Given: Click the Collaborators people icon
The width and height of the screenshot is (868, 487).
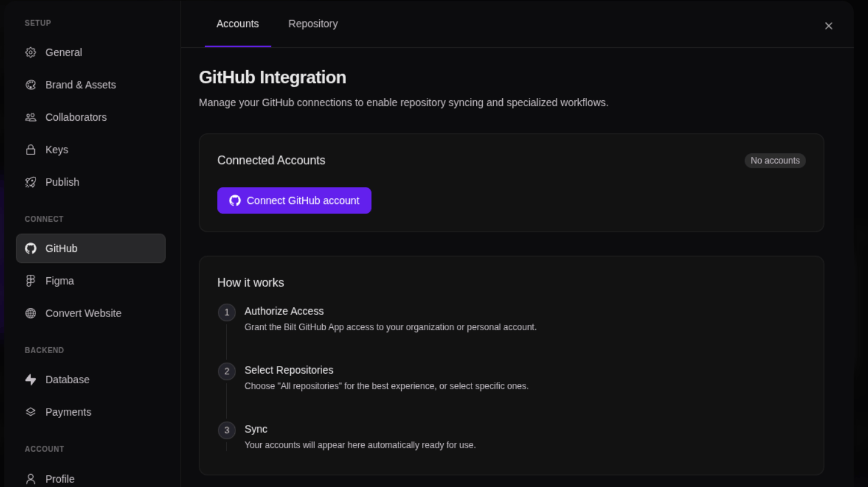Looking at the screenshot, I should [x=31, y=117].
